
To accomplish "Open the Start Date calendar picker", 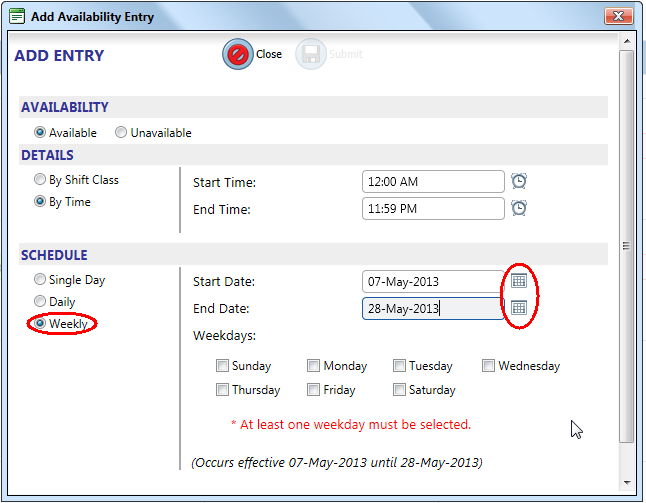I will (518, 281).
